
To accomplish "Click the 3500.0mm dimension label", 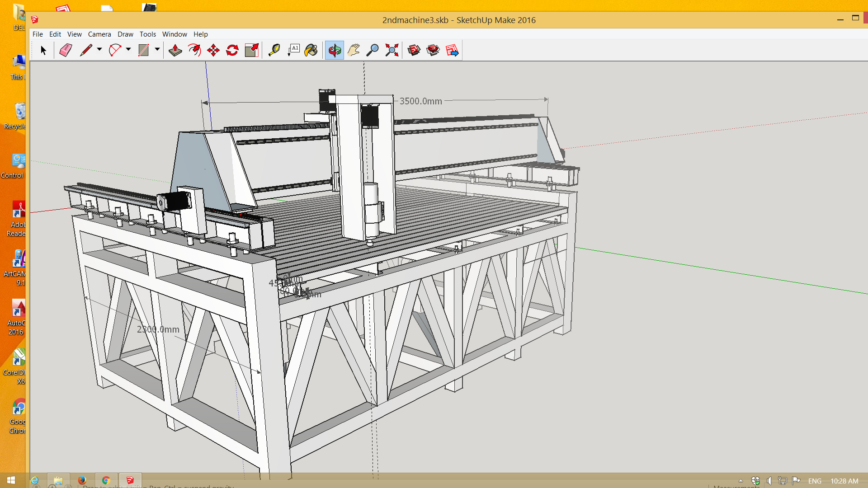I will (x=420, y=101).
